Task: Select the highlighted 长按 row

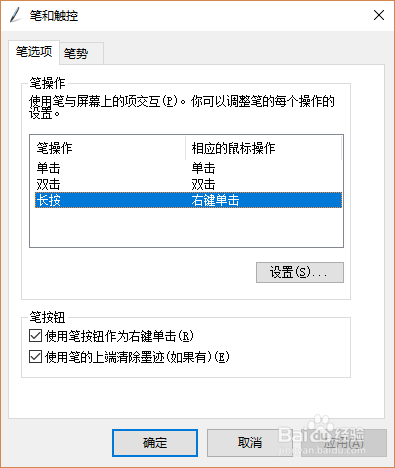Action: point(188,200)
